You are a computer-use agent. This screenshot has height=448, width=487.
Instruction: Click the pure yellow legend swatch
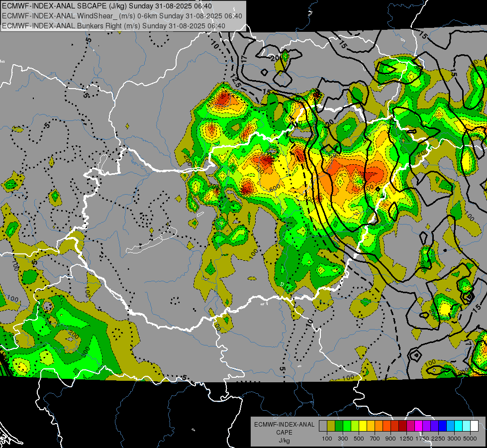point(363,426)
